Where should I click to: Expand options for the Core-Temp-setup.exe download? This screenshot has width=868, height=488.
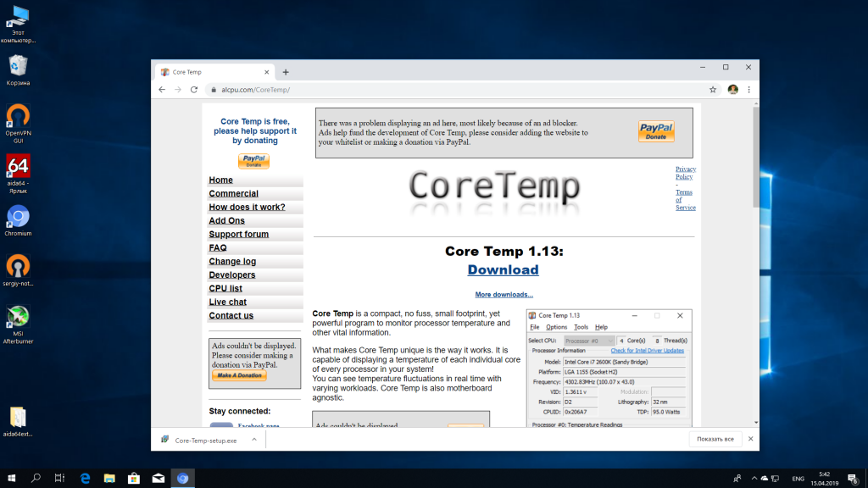point(253,440)
